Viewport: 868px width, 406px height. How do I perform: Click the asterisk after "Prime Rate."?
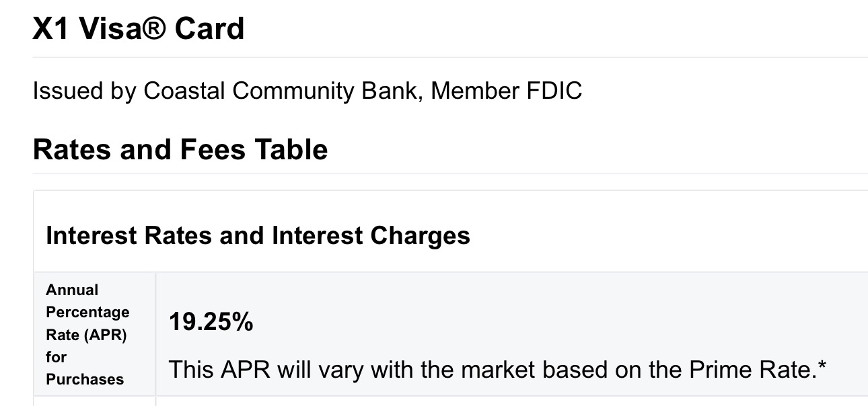point(821,366)
